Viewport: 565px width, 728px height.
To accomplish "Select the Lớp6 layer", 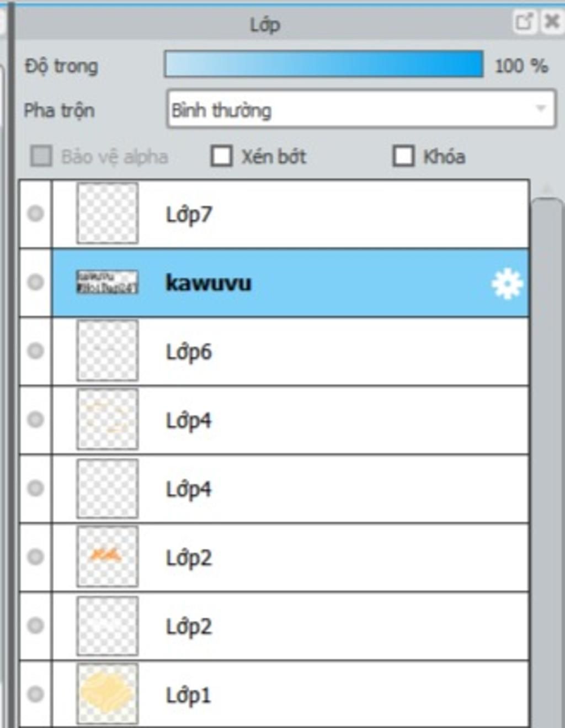I will coord(290,351).
